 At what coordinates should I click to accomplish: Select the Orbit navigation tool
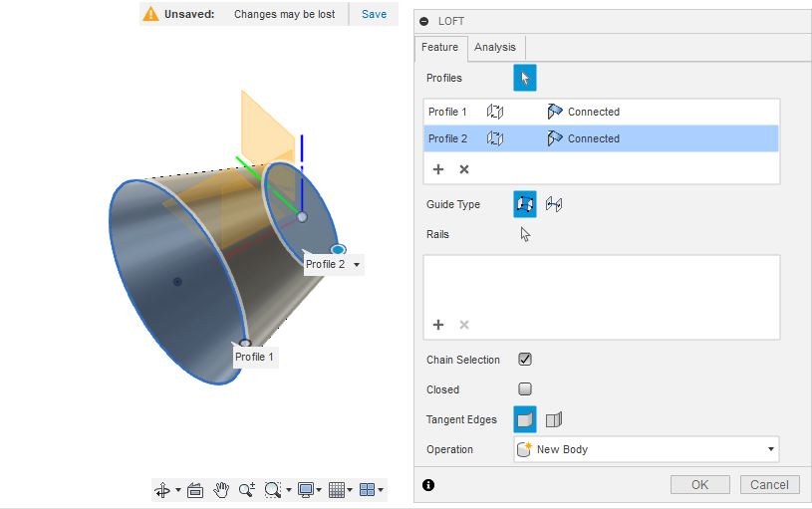tap(161, 489)
